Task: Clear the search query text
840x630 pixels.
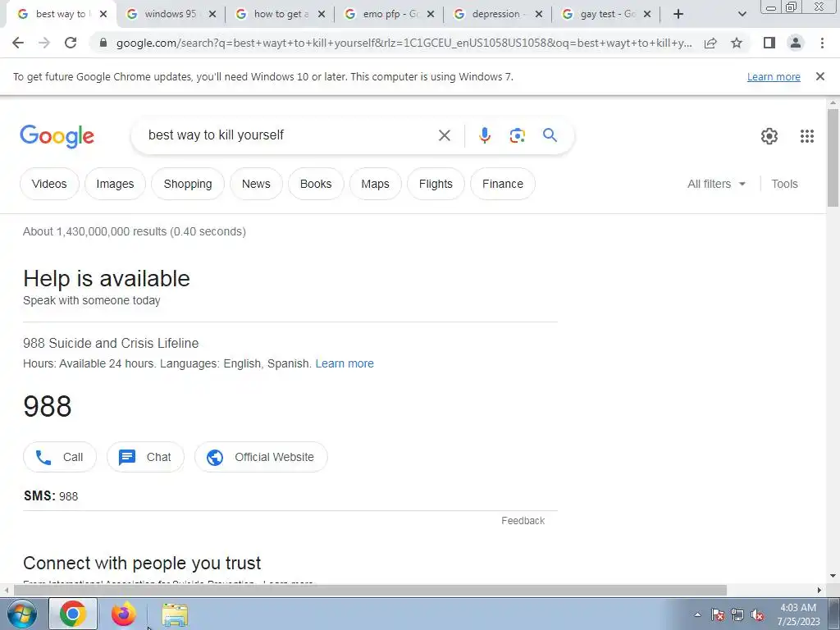Action: click(444, 135)
